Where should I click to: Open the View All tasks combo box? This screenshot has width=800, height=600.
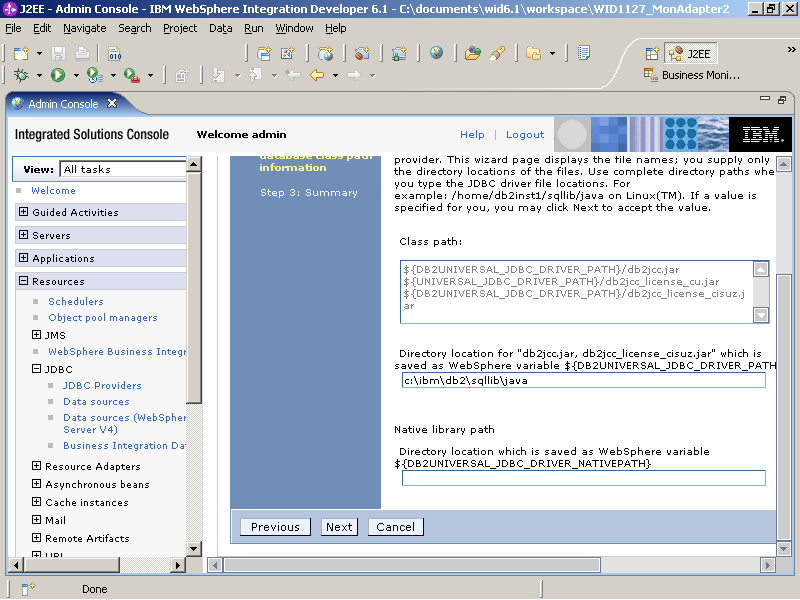(123, 169)
